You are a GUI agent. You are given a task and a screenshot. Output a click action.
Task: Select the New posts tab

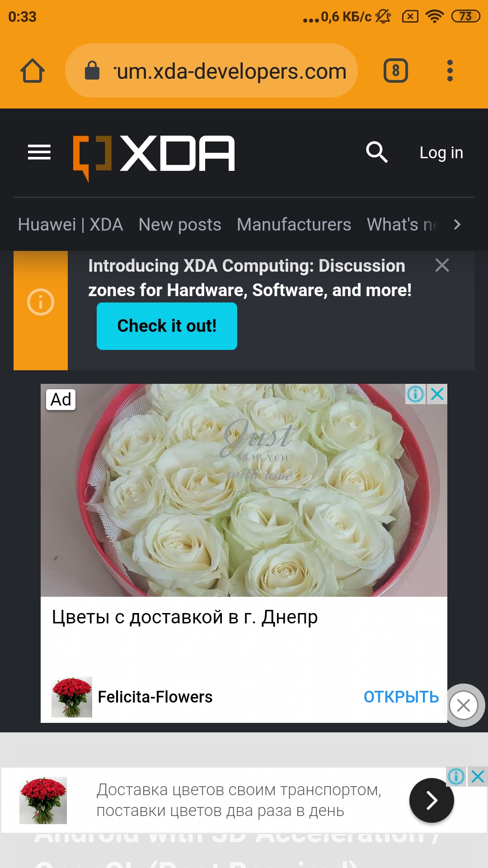180,225
